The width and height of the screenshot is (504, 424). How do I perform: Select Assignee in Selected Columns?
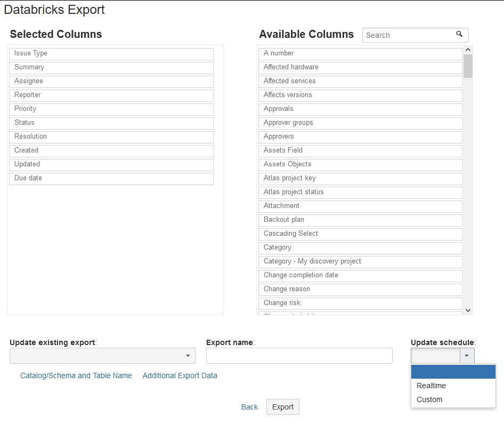[111, 82]
